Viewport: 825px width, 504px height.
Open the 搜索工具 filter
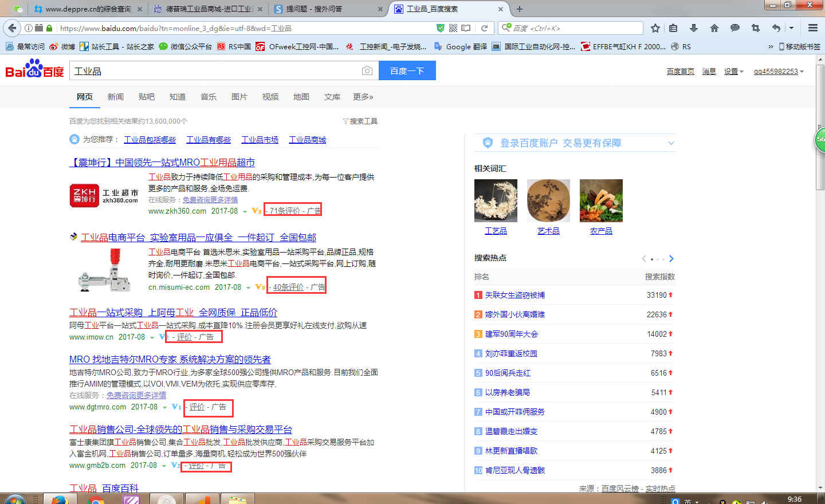coord(360,121)
